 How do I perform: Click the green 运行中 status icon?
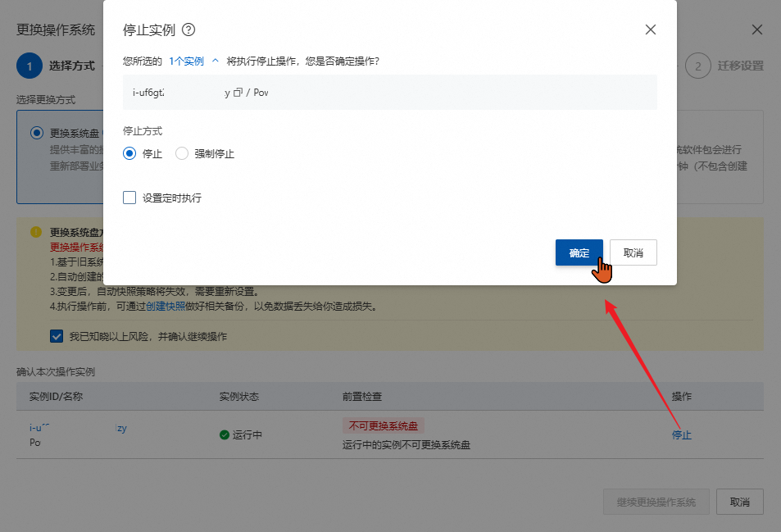point(225,434)
